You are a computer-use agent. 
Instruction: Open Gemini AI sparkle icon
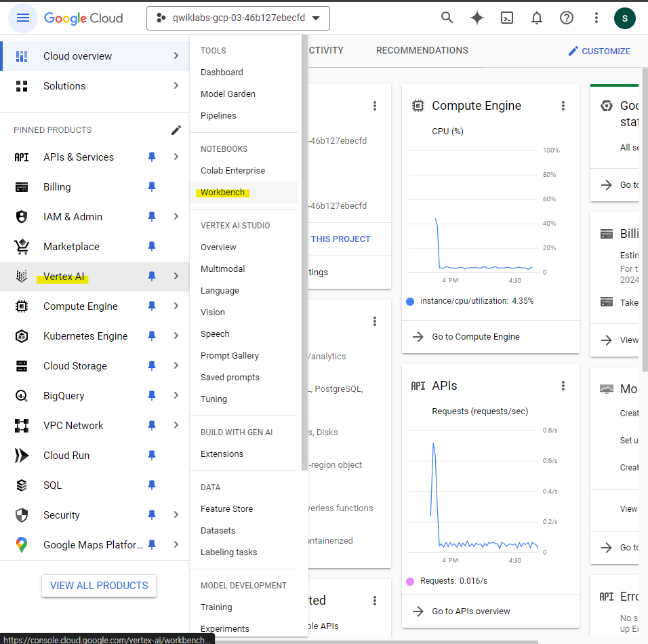pos(477,18)
